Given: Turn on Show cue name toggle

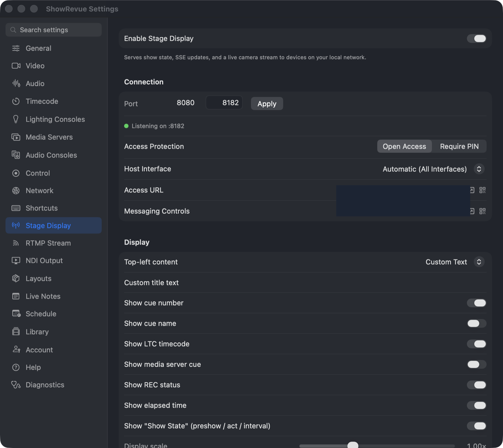Looking at the screenshot, I should coord(477,323).
